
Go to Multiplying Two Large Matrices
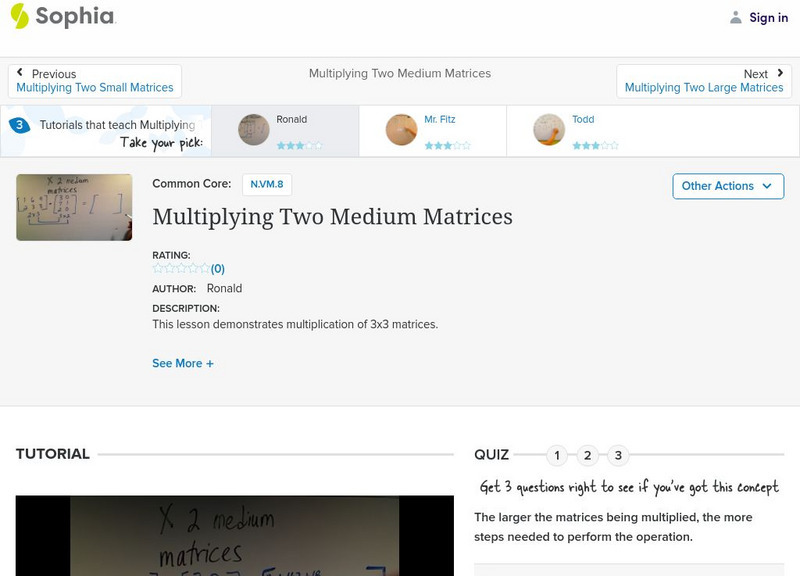[x=705, y=87]
